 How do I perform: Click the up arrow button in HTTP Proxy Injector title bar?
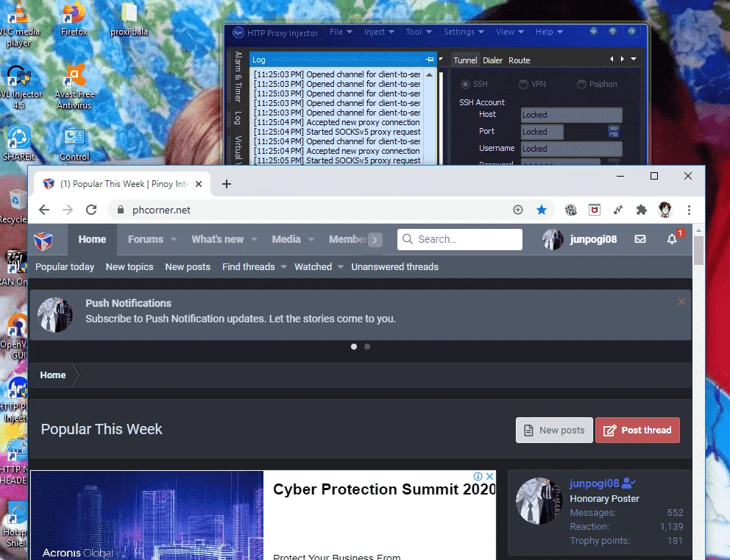[x=613, y=31]
